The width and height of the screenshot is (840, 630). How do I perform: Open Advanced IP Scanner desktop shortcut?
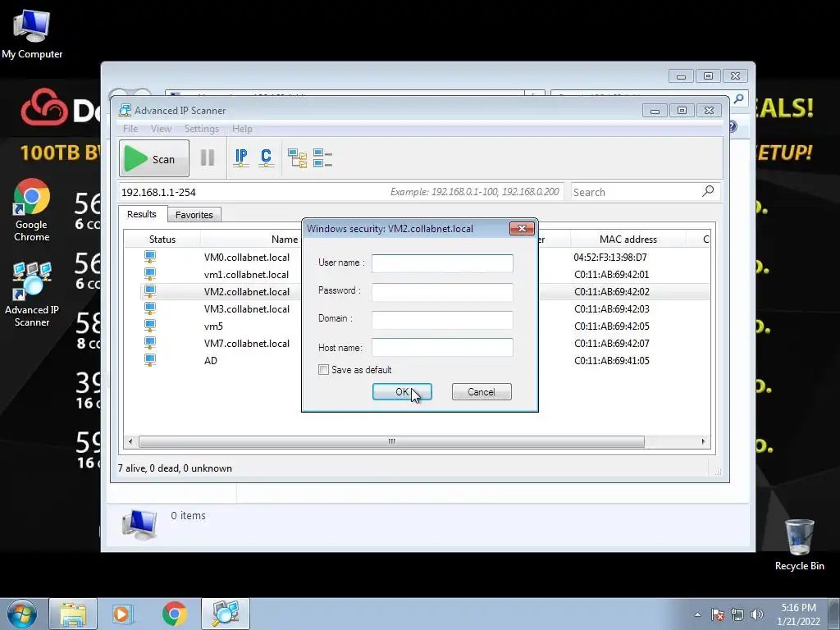tap(32, 294)
